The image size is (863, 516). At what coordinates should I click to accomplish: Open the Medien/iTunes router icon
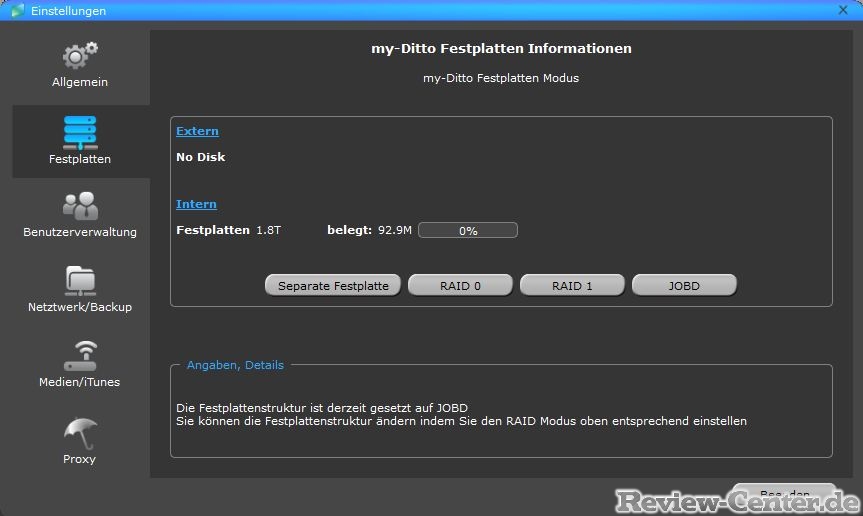[80, 356]
